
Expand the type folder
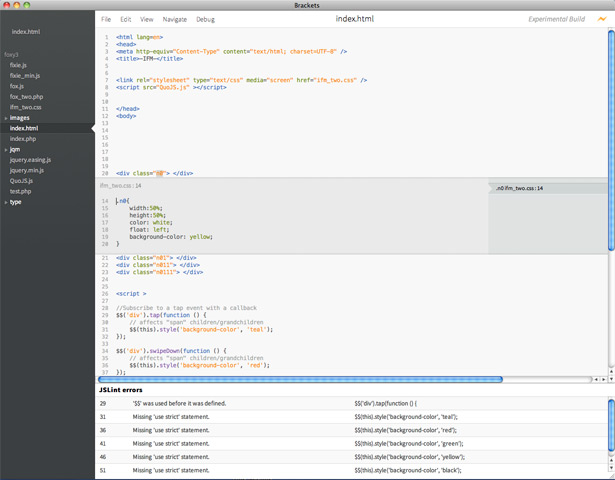pos(16,202)
